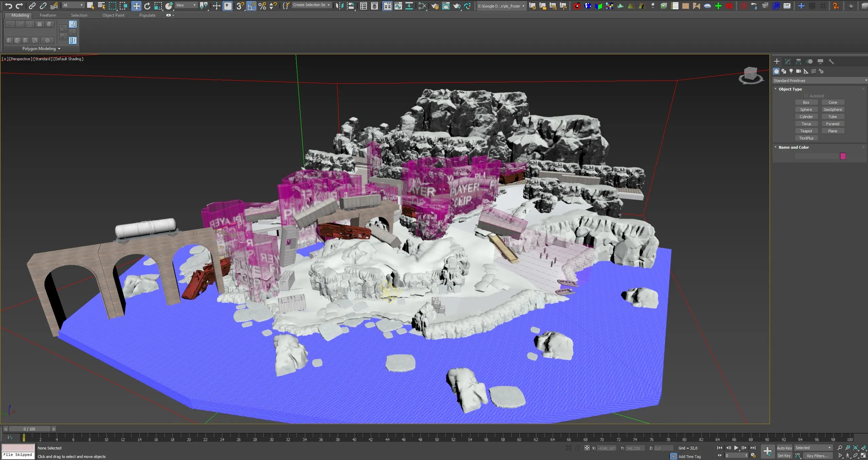This screenshot has height=460, width=868.
Task: Click the Render Setup teapot icon
Action: (x=435, y=6)
